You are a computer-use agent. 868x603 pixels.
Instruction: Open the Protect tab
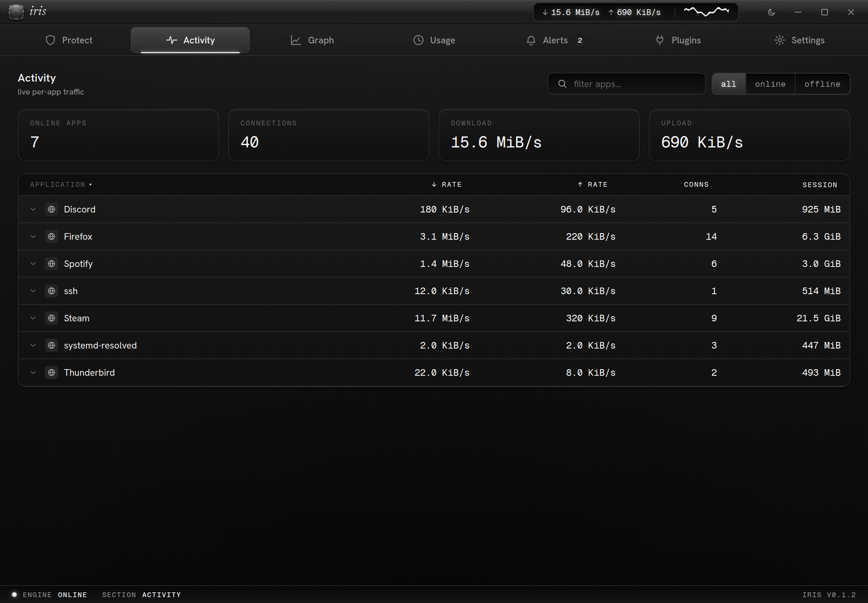click(68, 40)
